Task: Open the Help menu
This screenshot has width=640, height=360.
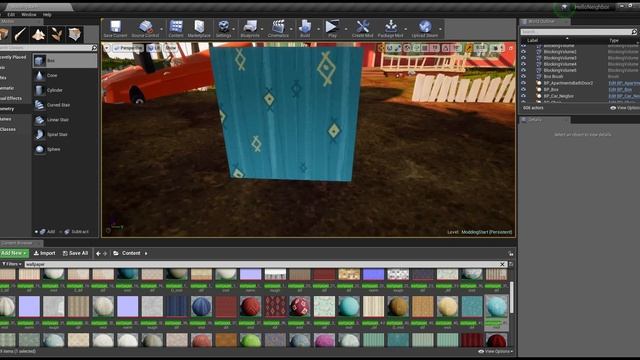Action: [47, 15]
